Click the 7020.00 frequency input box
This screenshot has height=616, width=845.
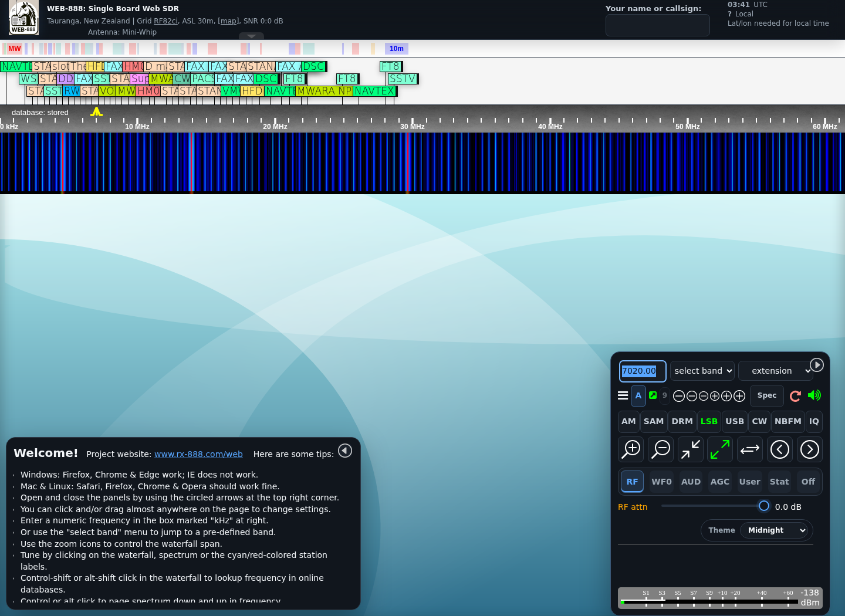(x=643, y=371)
